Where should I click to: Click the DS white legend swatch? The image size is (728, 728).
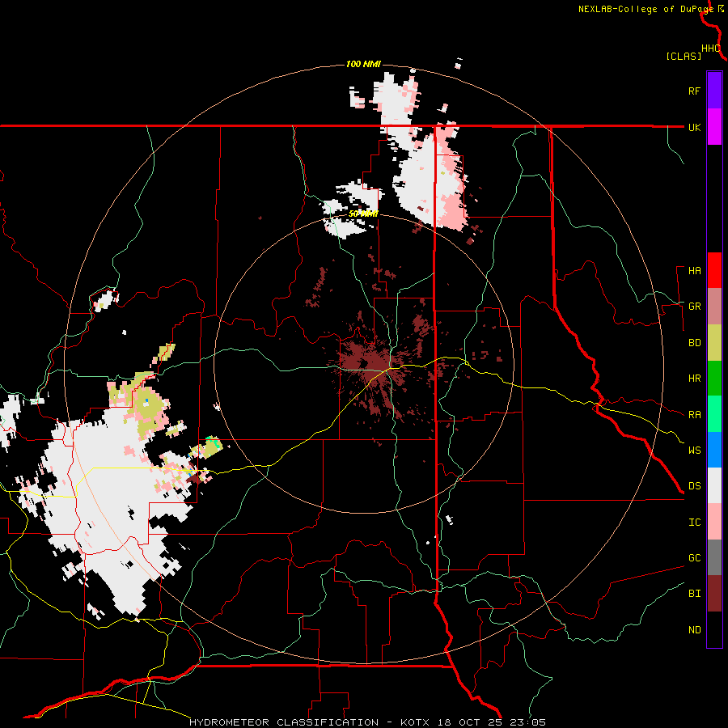click(714, 485)
